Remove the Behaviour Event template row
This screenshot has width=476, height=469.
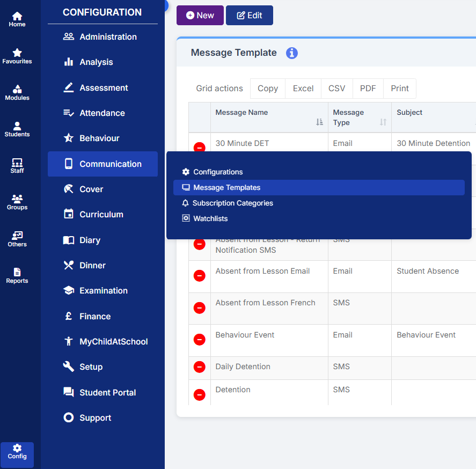point(199,340)
